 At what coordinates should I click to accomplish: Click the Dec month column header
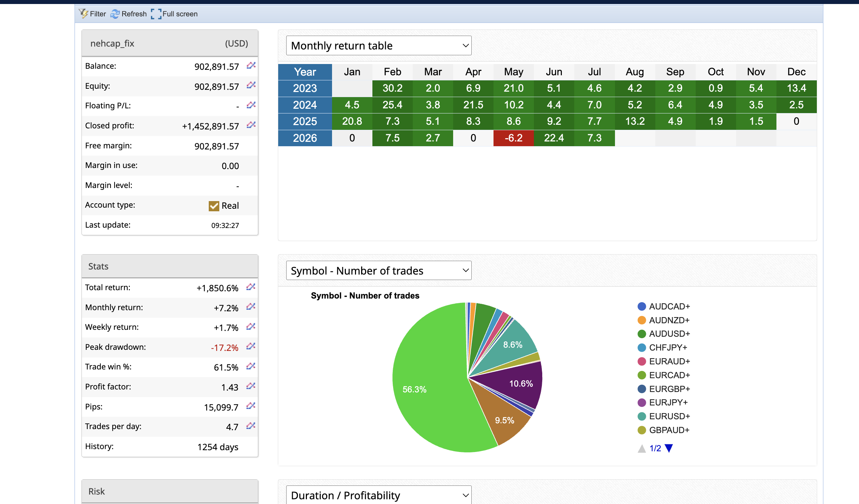pos(796,72)
